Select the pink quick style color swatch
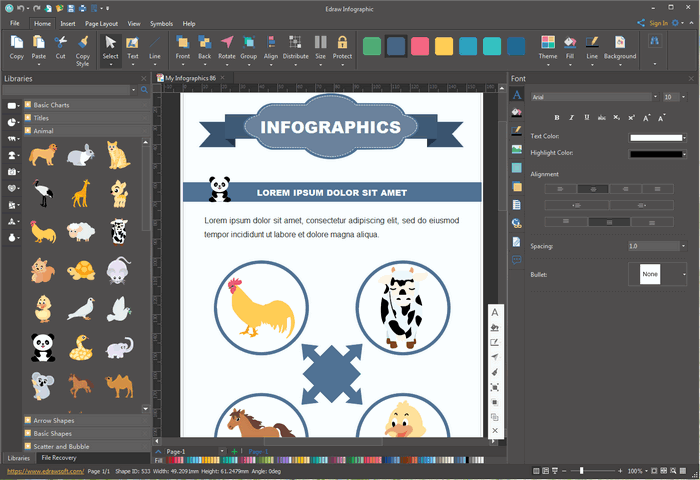This screenshot has width=700, height=480. 419,47
